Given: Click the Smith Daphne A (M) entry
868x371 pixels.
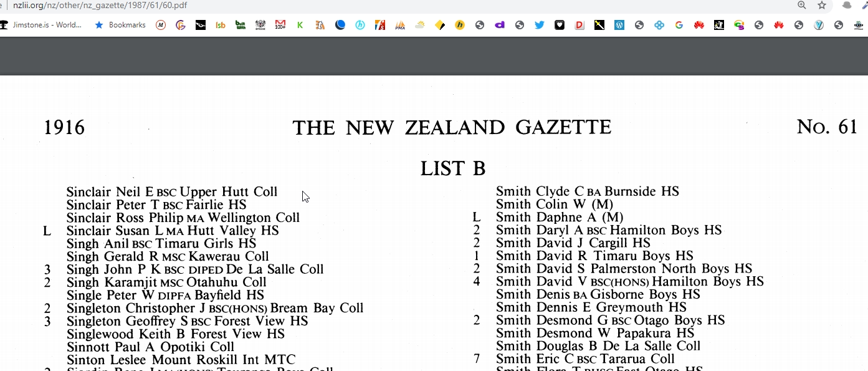Looking at the screenshot, I should (x=560, y=218).
